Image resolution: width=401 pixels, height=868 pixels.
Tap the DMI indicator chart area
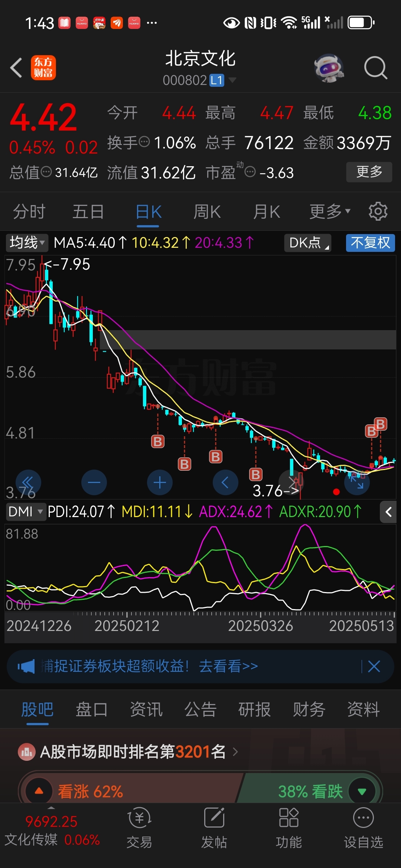tap(200, 568)
